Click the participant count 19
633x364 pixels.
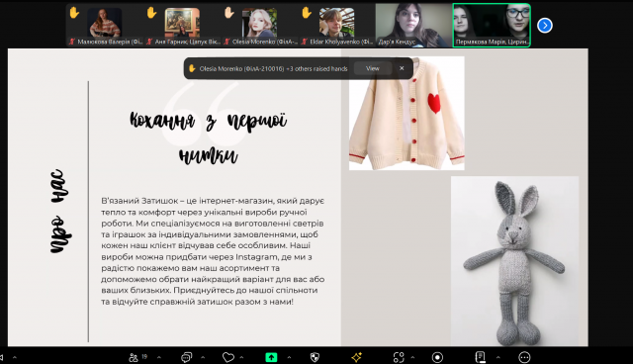144,357
